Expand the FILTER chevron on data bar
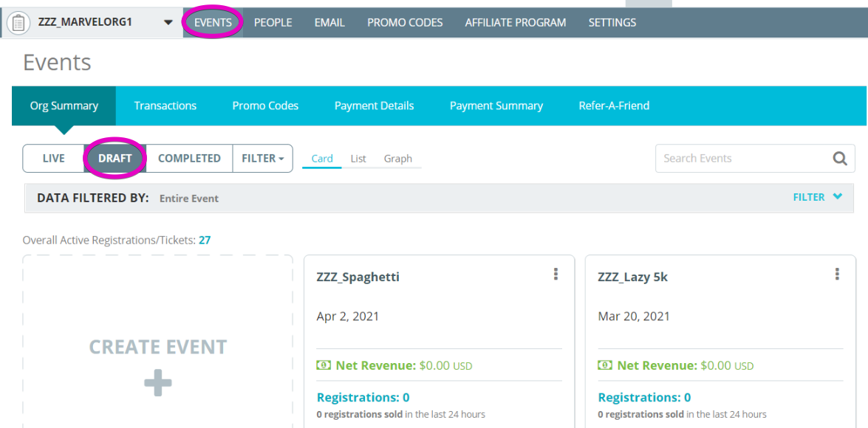Screen dimensions: 868x428 [x=837, y=197]
